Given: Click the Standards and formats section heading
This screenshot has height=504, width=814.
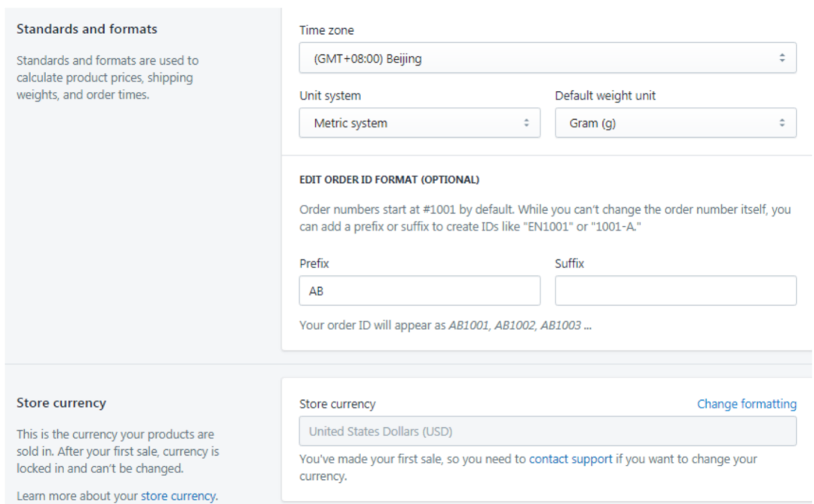Looking at the screenshot, I should point(87,29).
